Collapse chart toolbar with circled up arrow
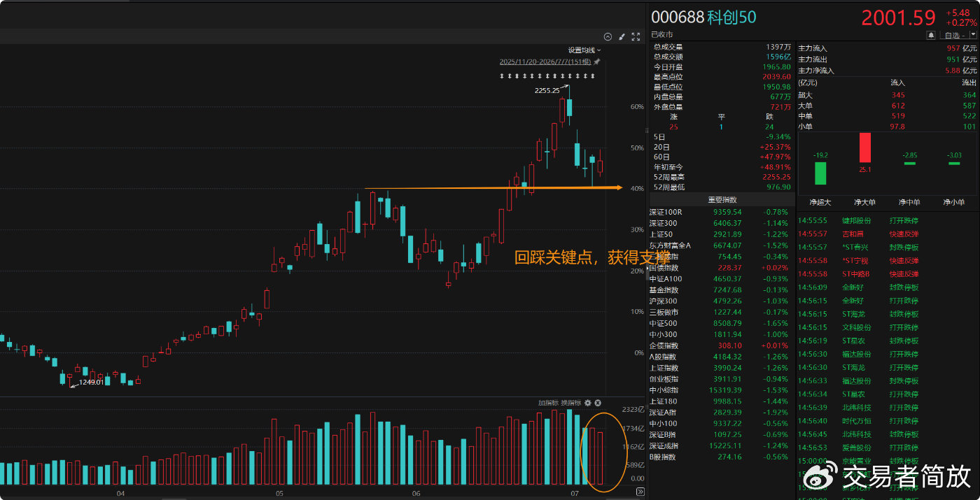Viewport: 980px width, 500px height. 608,37
